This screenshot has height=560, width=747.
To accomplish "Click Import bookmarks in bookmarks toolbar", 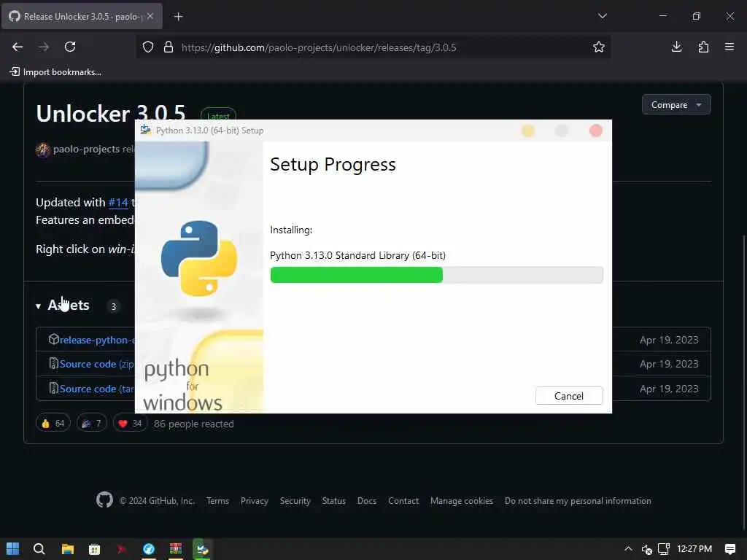I will 55,72.
